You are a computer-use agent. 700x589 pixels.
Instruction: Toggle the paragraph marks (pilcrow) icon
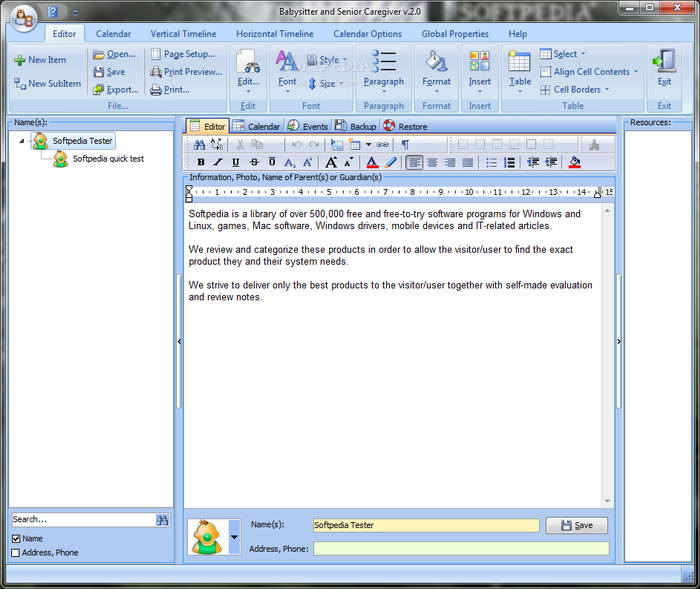pyautogui.click(x=405, y=145)
